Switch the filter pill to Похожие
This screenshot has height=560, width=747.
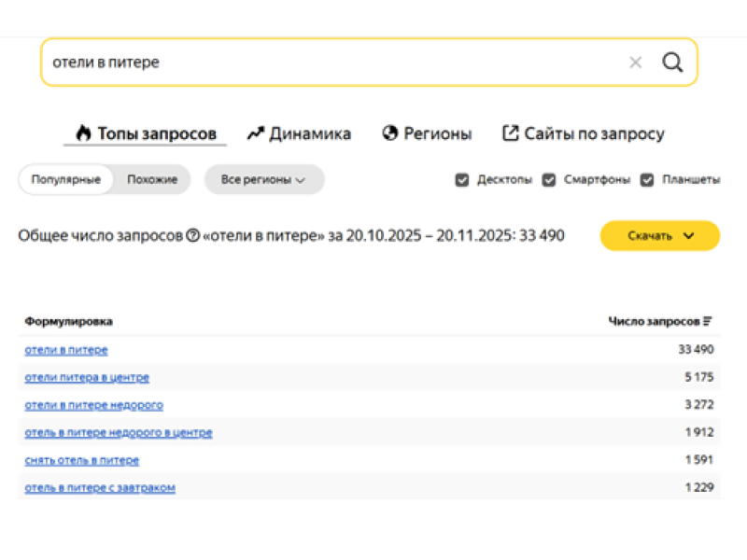[151, 179]
